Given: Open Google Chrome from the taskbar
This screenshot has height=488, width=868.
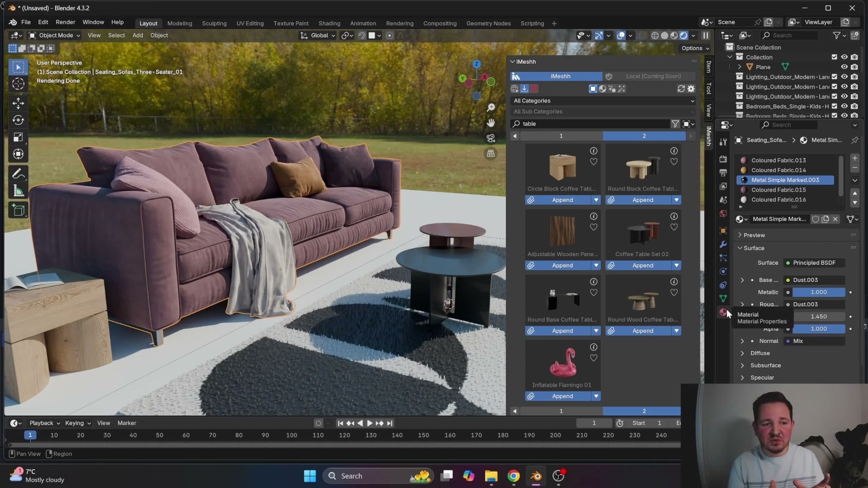Looking at the screenshot, I should point(514,476).
